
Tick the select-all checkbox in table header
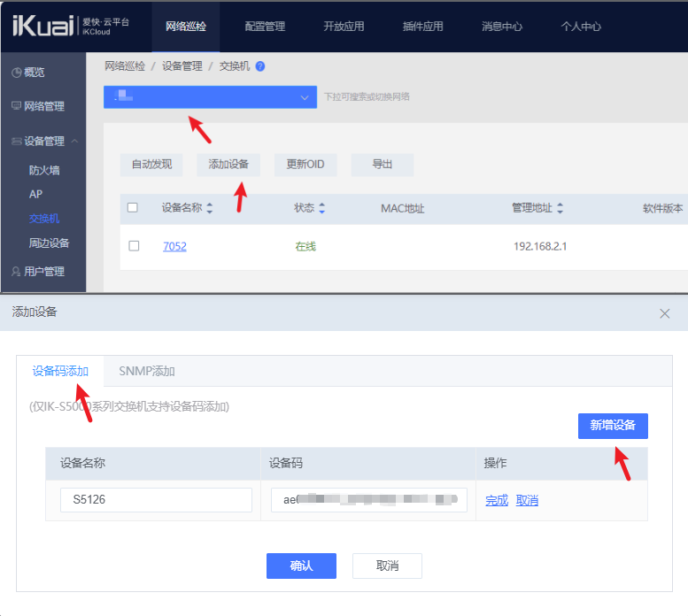[133, 207]
